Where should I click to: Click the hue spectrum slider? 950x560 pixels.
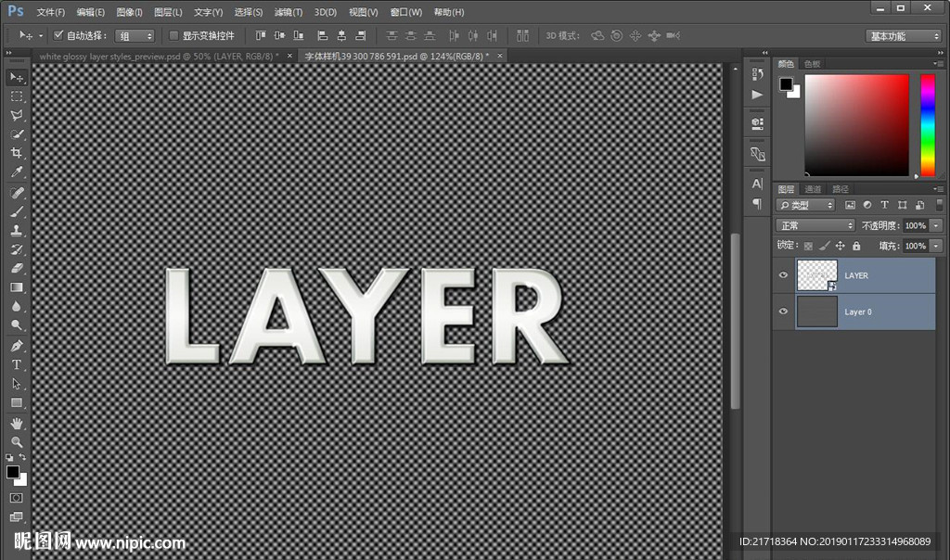click(x=928, y=125)
